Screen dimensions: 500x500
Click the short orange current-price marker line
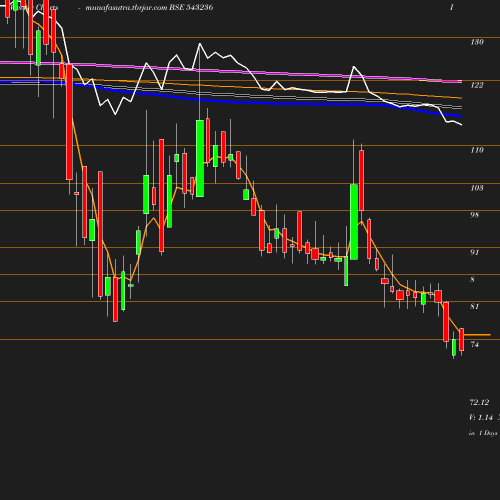(477, 334)
